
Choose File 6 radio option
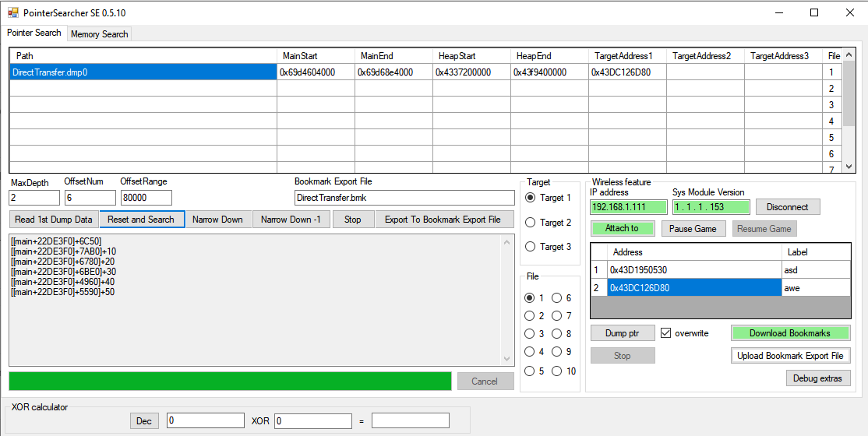pos(557,297)
